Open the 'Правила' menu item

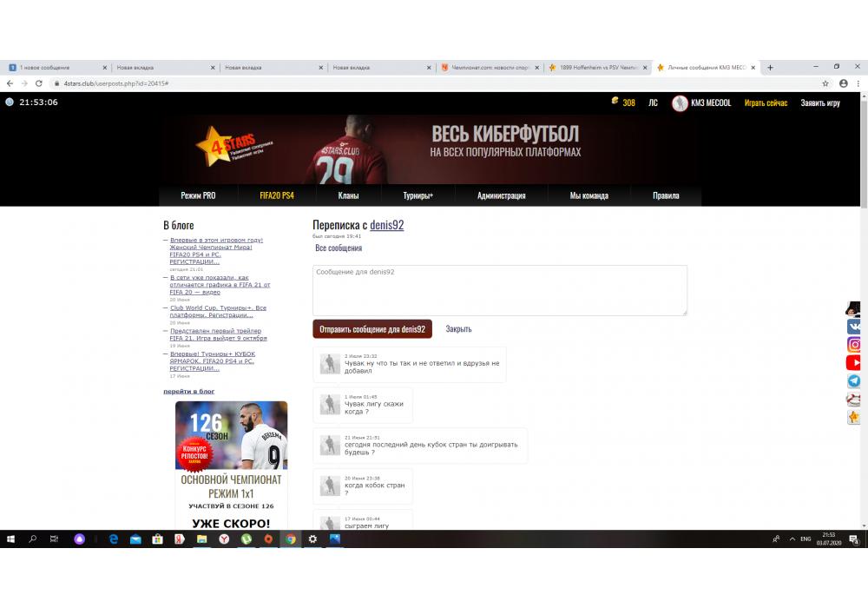666,195
